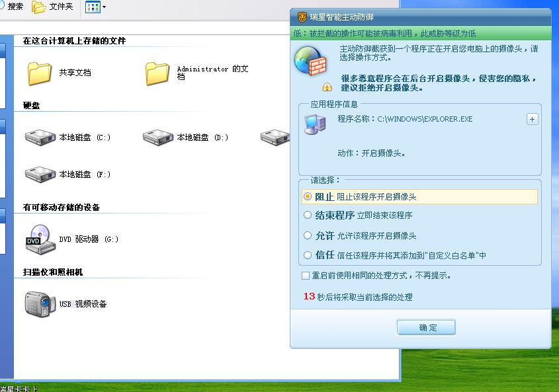
Task: Select the 本地磁盘 (C:) drive icon
Action: [x=40, y=137]
